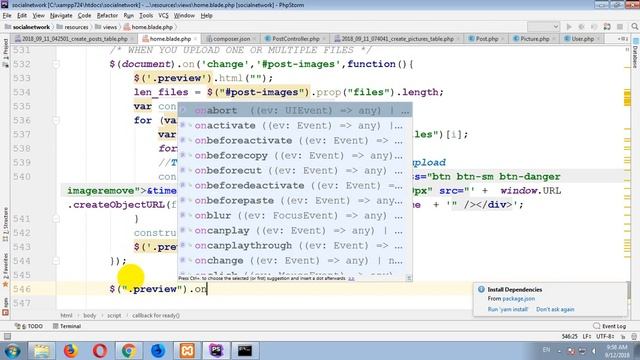This screenshot has height=360, width=640.
Task: Open the Refactor menu
Action: pyautogui.click(x=107, y=16)
